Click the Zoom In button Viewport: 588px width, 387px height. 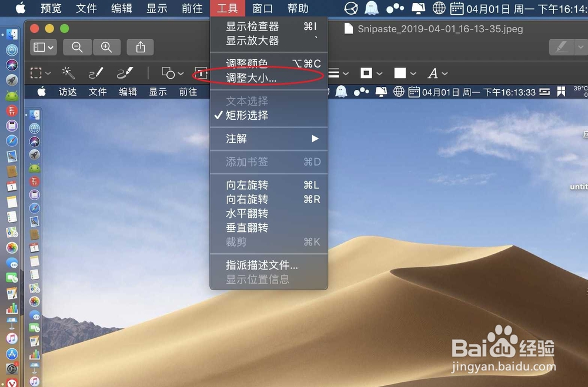point(107,46)
